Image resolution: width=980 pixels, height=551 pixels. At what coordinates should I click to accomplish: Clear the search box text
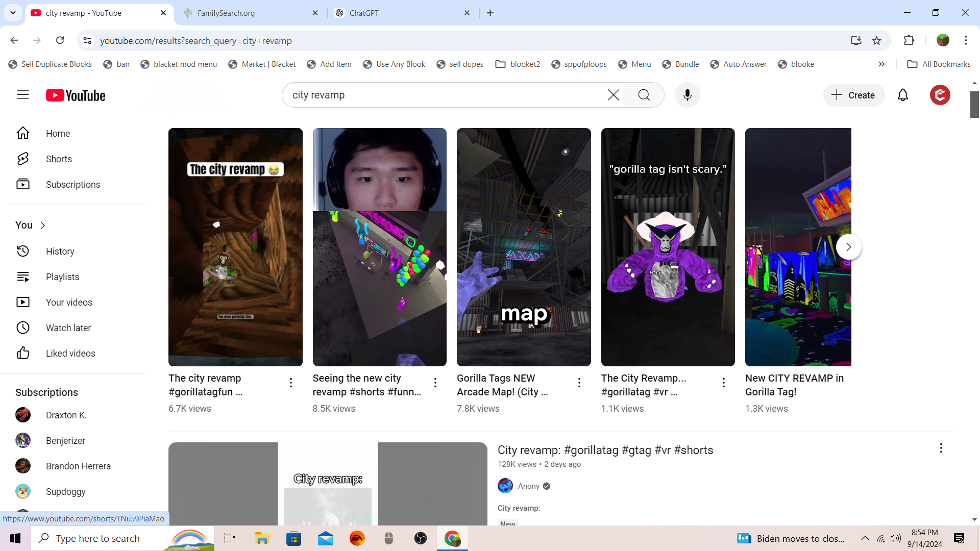613,95
